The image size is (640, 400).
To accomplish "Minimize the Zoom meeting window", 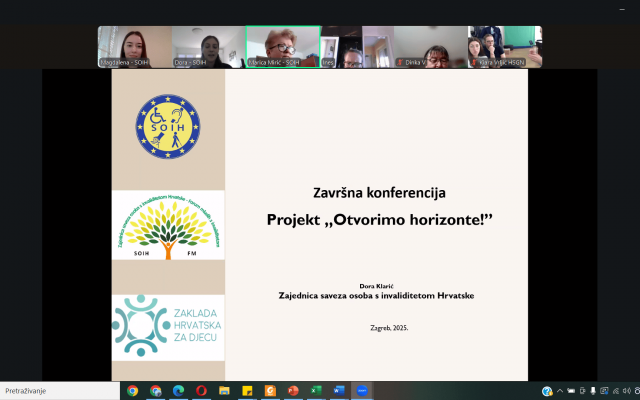I will [x=622, y=9].
